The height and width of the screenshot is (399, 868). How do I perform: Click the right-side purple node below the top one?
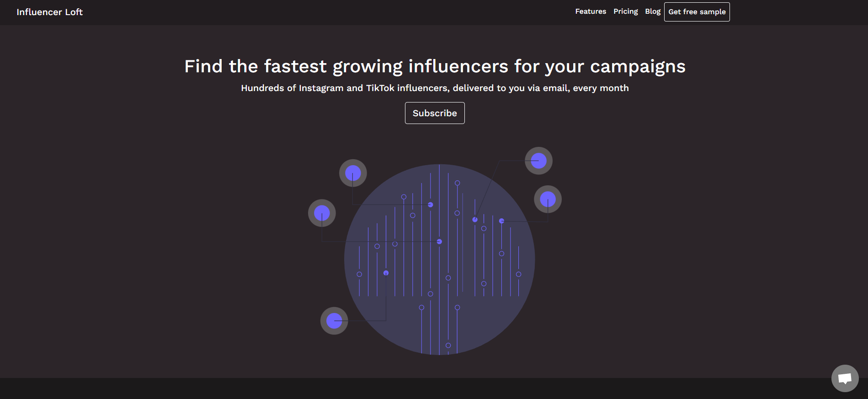point(548,199)
